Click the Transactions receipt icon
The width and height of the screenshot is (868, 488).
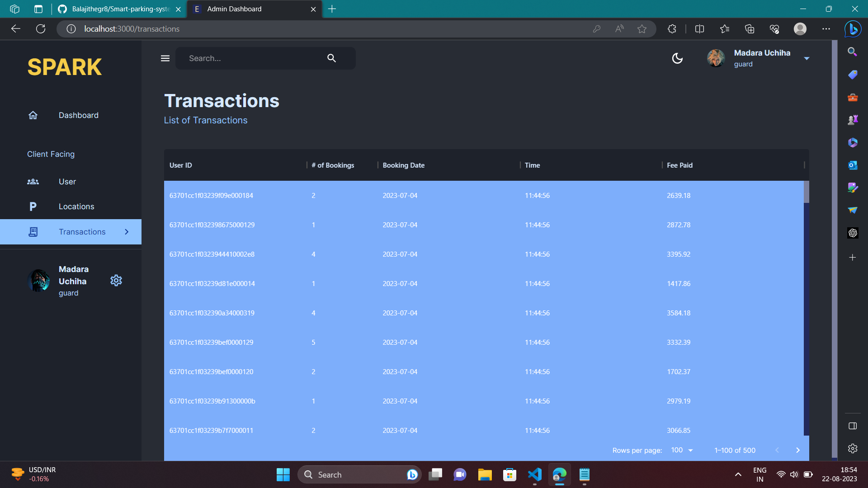(33, 232)
